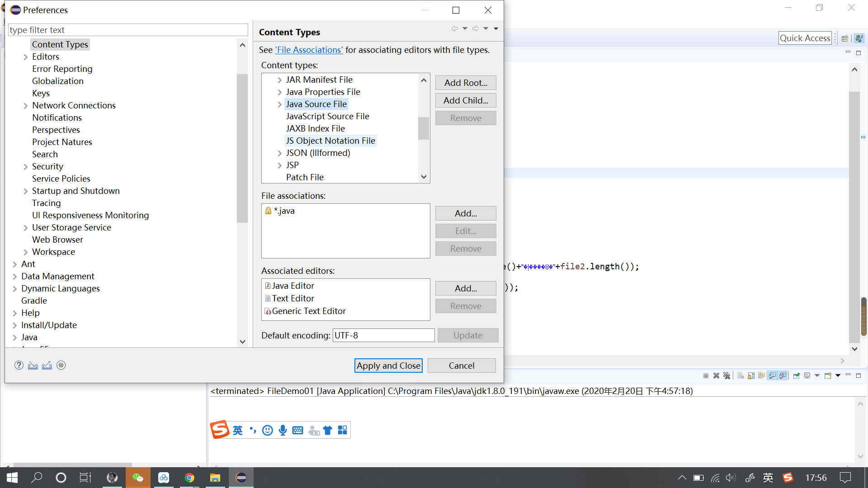Viewport: 868px width, 488px height.
Task: Open the Sogou input voice microphone icon
Action: pos(283,430)
